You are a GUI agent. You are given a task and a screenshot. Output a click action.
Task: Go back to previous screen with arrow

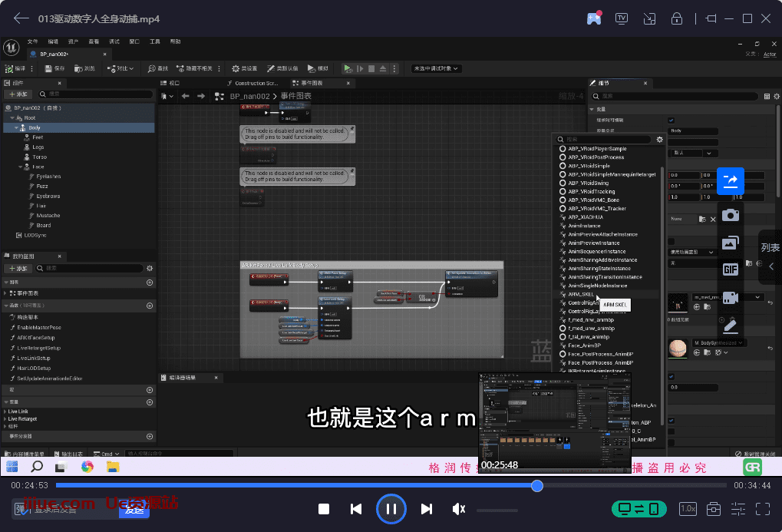pos(21,18)
